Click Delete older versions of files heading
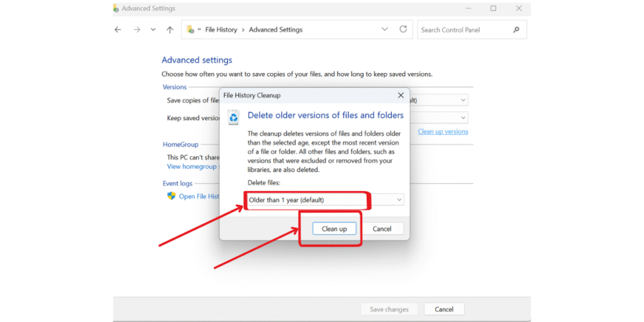The height and width of the screenshot is (322, 644). [325, 116]
